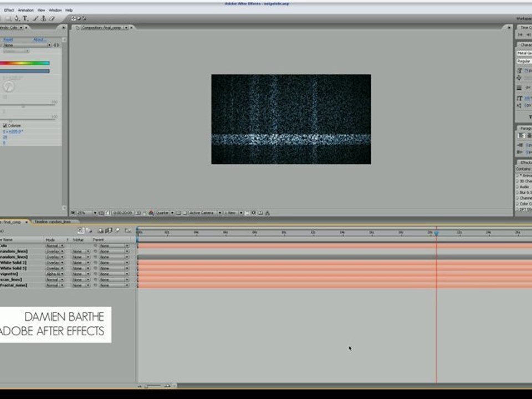
Task: Click the left align icon in the Paragraph panel
Action: (521, 136)
